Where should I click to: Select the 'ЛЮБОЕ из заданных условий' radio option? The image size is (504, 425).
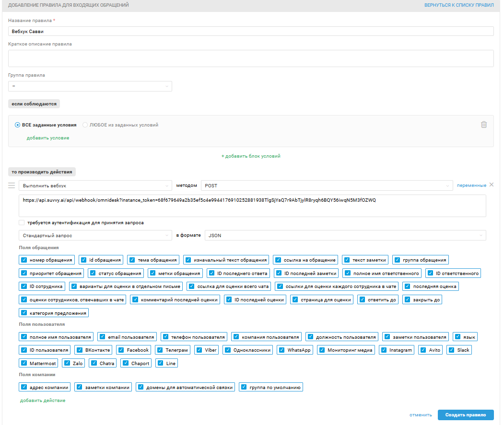coord(85,125)
